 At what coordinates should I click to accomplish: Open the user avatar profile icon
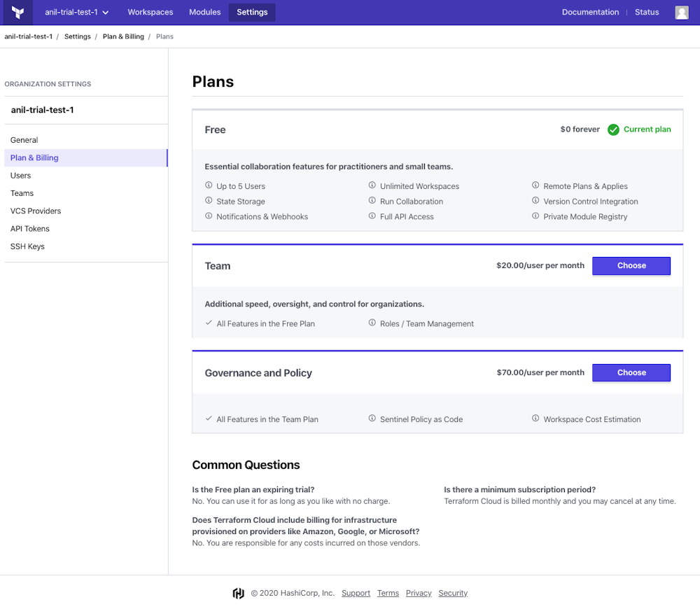coord(681,12)
